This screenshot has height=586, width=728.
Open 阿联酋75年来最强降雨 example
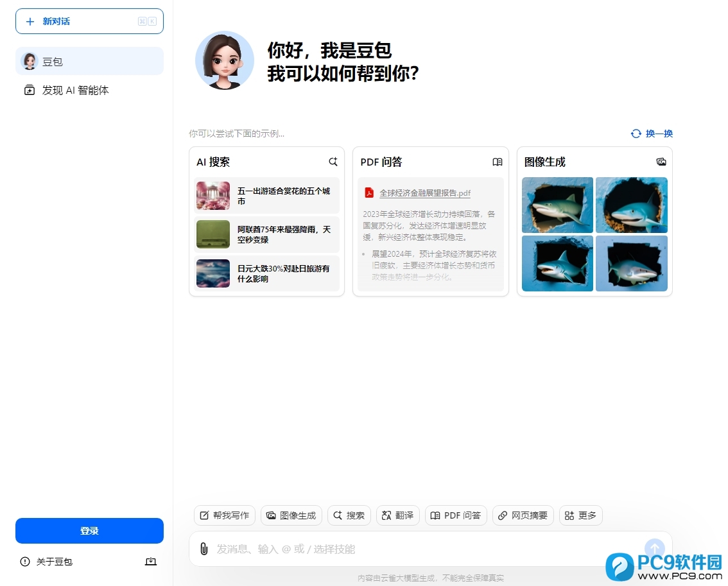click(x=267, y=234)
